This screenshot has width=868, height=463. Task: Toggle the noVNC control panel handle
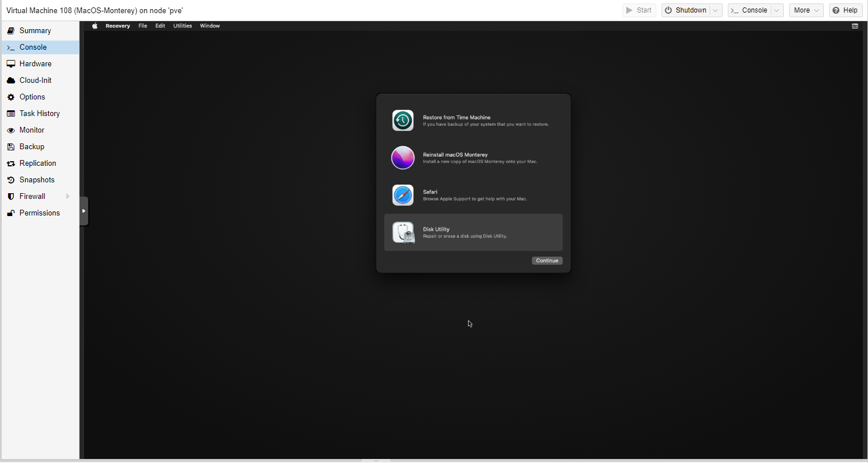click(x=84, y=211)
